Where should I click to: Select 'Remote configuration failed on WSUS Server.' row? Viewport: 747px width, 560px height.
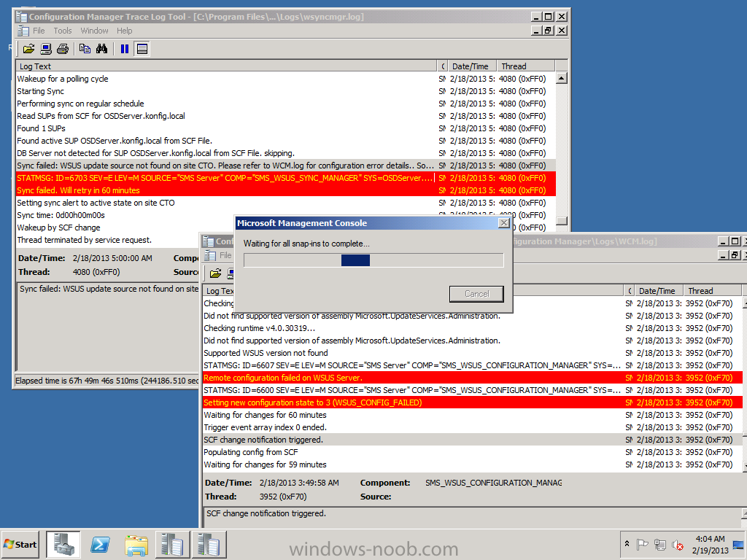(x=473, y=378)
